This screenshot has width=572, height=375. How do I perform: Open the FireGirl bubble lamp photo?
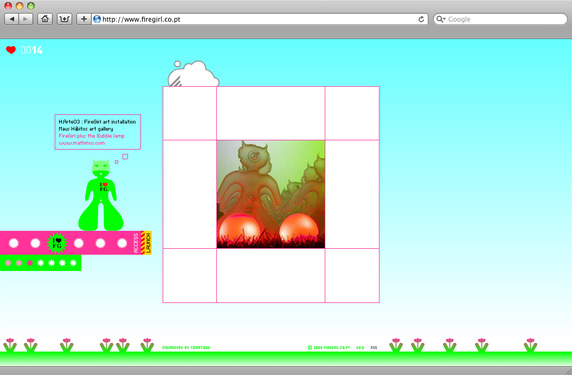[x=271, y=194]
